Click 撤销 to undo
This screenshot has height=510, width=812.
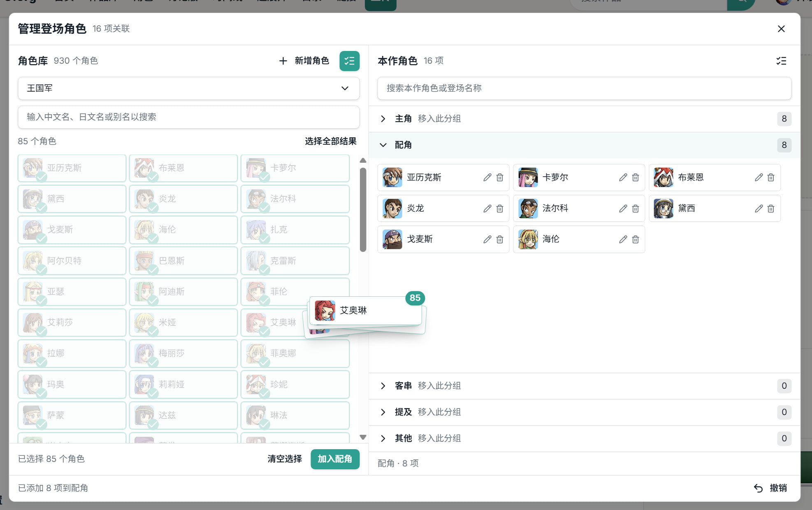click(770, 488)
